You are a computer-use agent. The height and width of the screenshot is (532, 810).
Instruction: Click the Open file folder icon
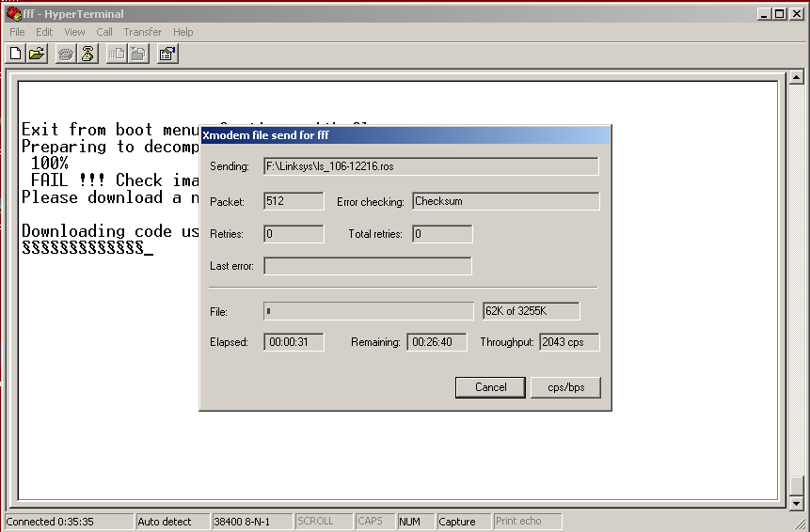[x=38, y=54]
